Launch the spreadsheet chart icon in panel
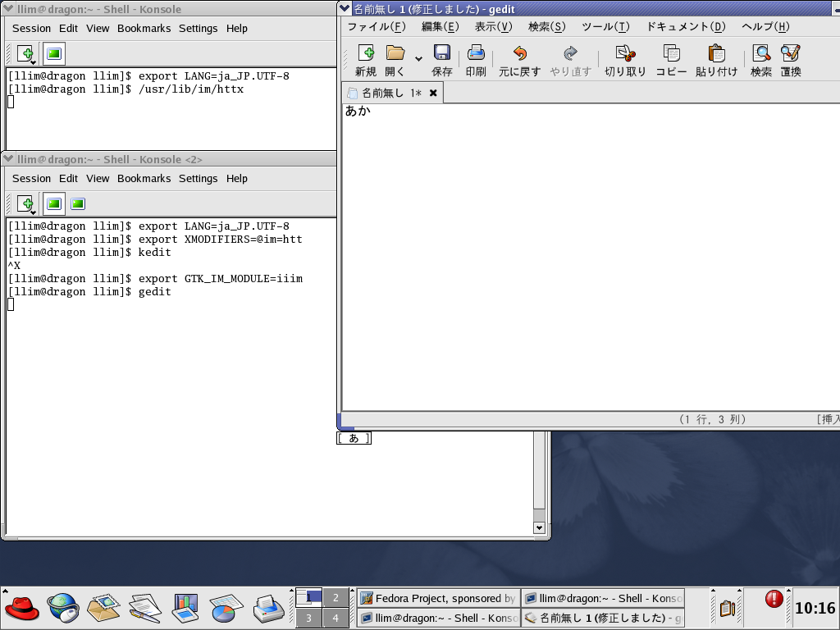The width and height of the screenshot is (840, 630). point(226,609)
